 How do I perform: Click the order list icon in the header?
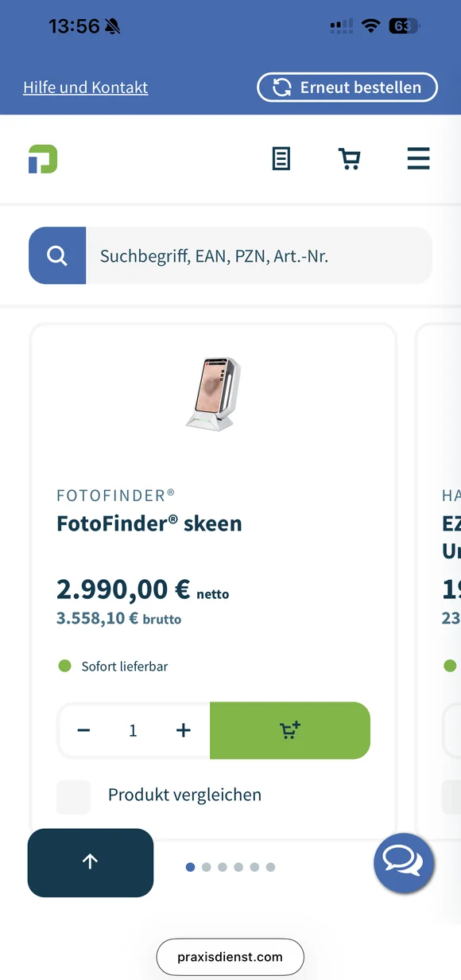281,158
